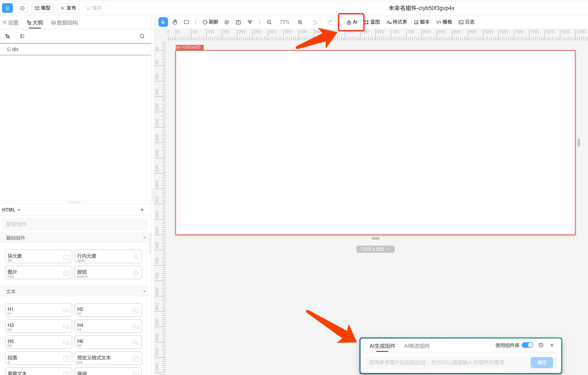Click the 发布 publish button

click(x=68, y=8)
